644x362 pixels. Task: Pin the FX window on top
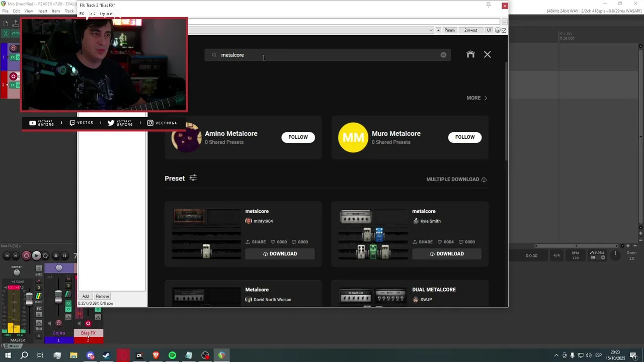[488, 5]
